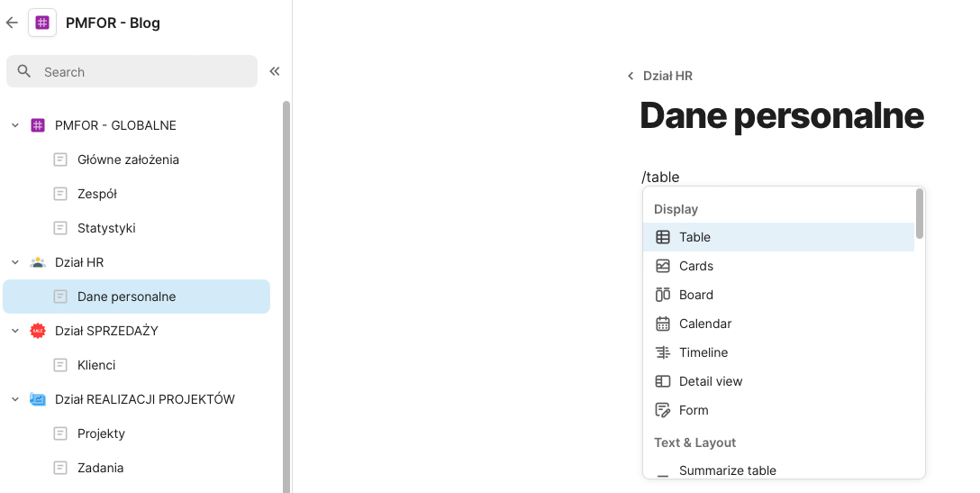Collapse the sidebar with the double chevron
This screenshot has width=980, height=493.
click(x=275, y=71)
